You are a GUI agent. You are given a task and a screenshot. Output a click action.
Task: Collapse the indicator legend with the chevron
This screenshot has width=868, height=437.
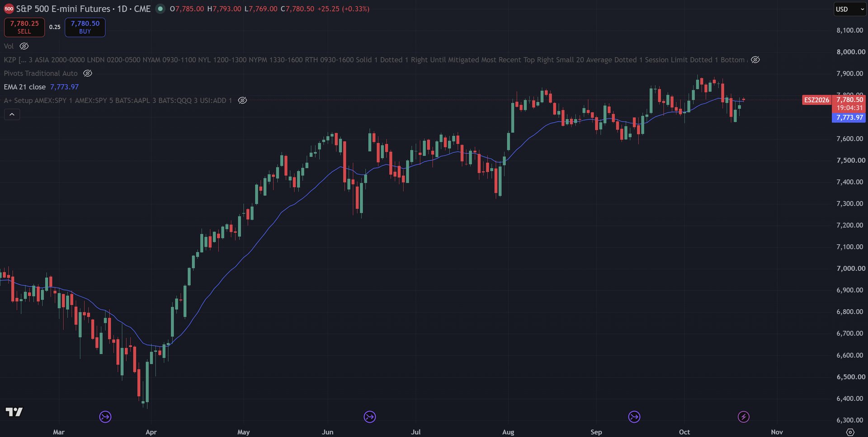point(12,114)
